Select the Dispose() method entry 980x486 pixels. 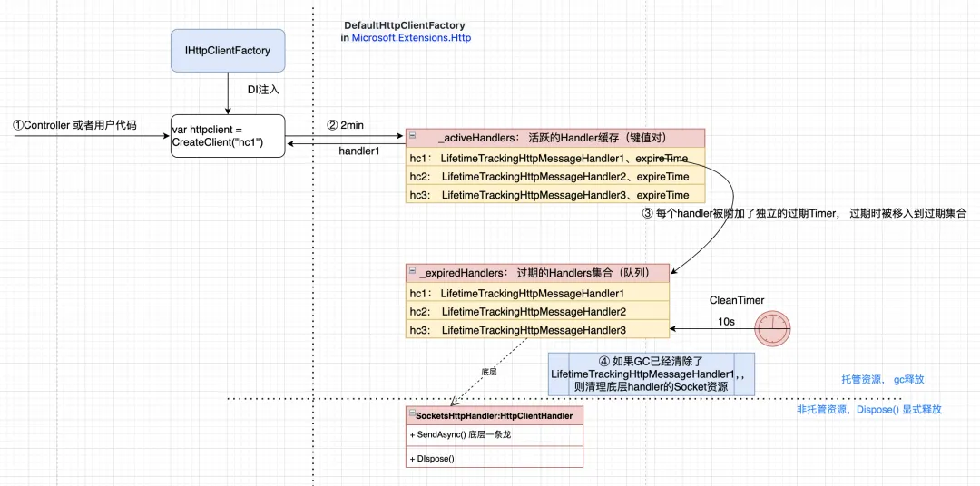pos(495,458)
